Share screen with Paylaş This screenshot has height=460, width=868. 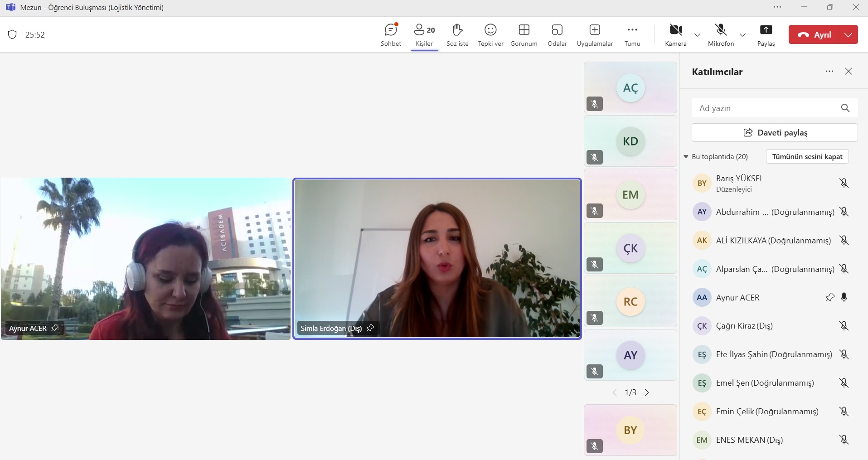766,35
